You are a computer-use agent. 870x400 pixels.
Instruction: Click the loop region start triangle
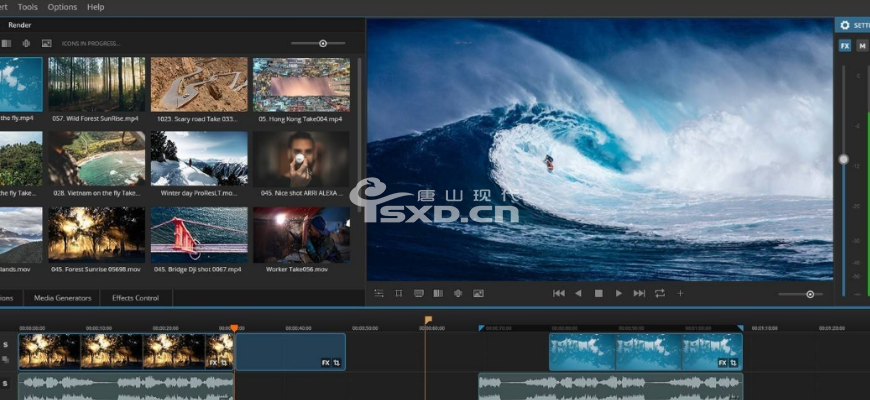[x=481, y=328]
